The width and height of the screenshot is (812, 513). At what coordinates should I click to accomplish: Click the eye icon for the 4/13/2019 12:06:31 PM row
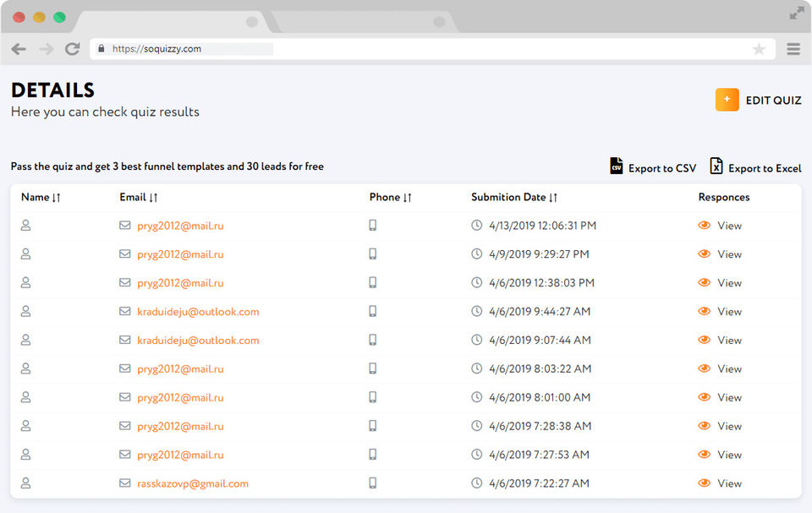coord(705,225)
